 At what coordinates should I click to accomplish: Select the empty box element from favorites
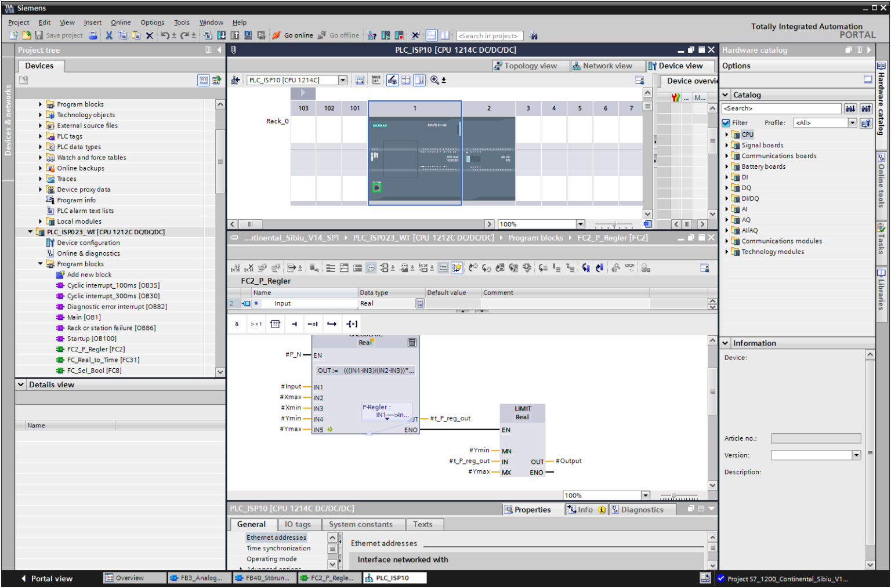click(275, 324)
